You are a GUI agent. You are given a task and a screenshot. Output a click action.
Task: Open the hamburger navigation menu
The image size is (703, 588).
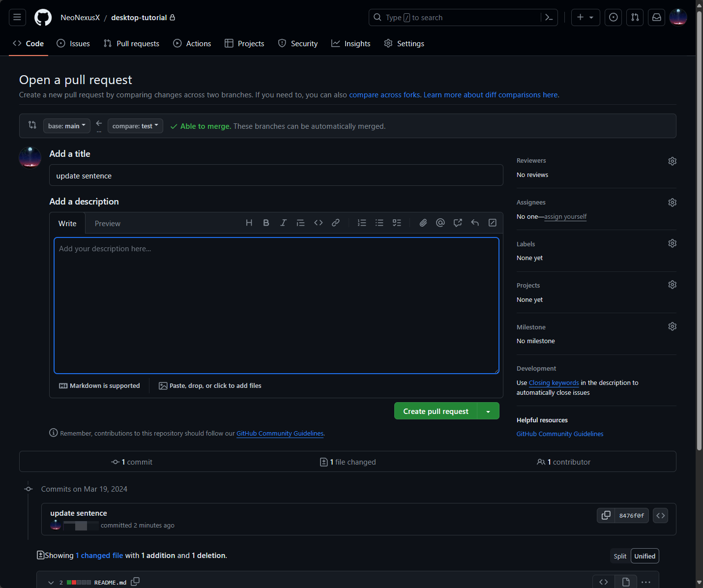coord(17,17)
